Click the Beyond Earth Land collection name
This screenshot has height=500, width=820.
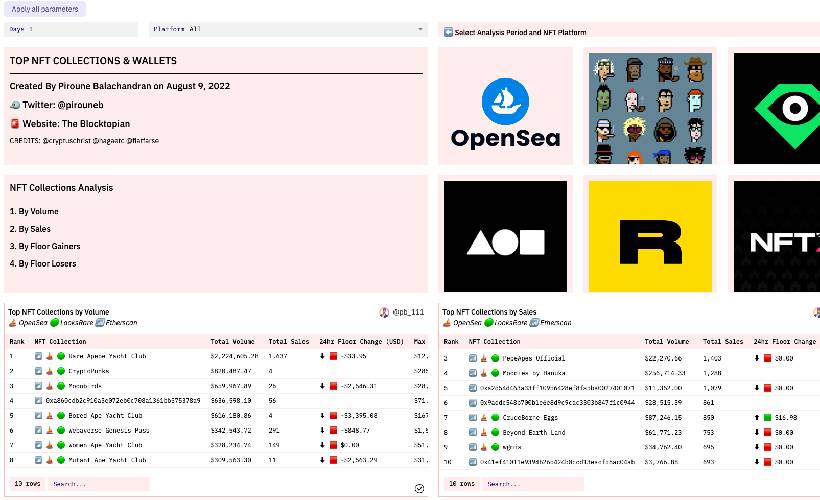coord(534,433)
